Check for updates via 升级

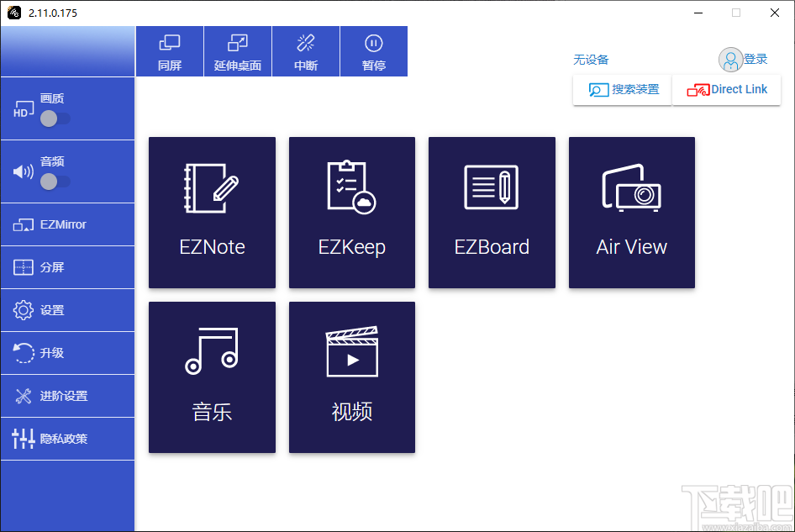click(67, 353)
